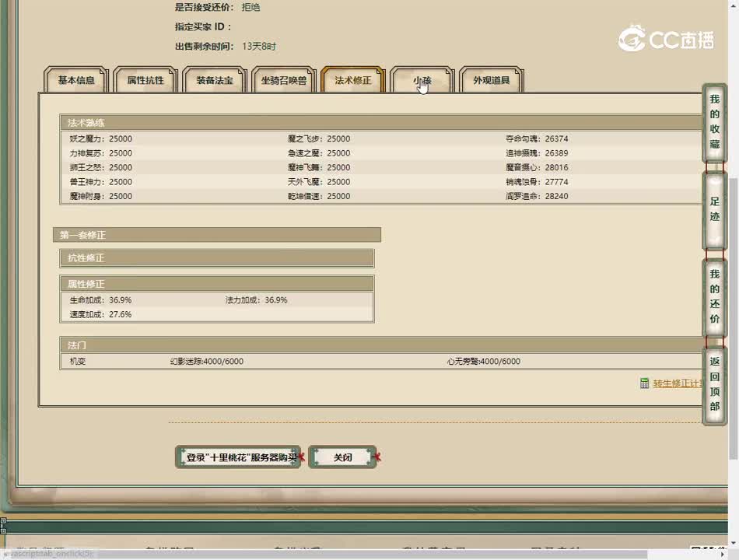Screen dimensions: 739x560
Task: Select the 坐骑召唤兽 tab
Action: click(284, 80)
